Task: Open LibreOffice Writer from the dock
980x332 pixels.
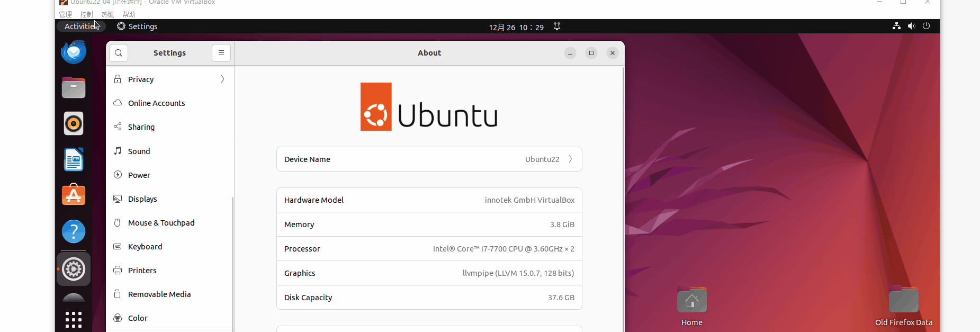Action: [74, 159]
